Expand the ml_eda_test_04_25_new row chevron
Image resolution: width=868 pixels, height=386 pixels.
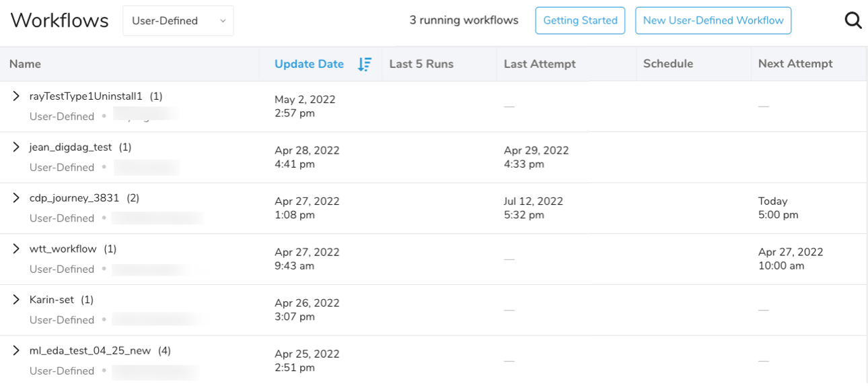(17, 350)
